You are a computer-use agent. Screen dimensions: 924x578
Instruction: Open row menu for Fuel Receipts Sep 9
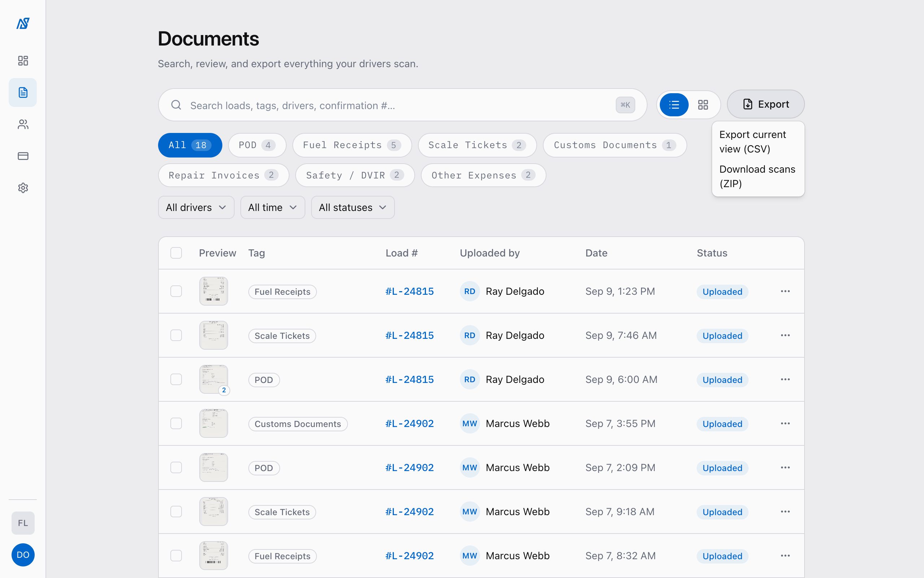coord(785,291)
